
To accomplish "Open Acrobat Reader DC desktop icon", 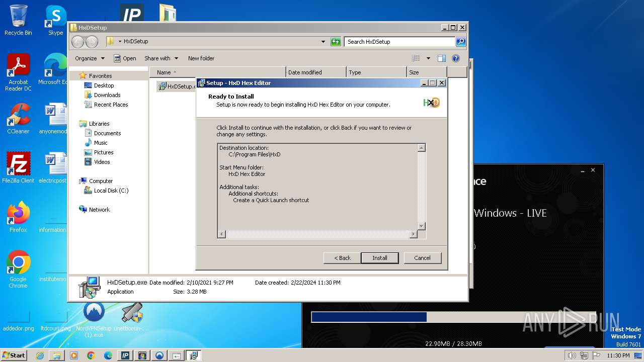I will [18, 73].
